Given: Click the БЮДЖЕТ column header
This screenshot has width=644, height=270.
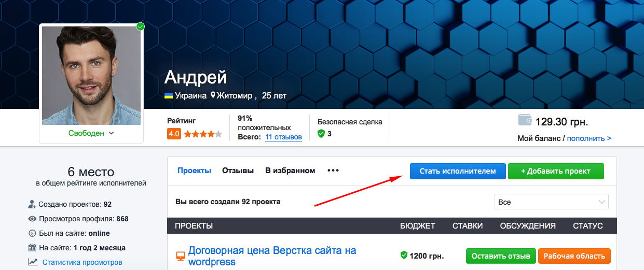Looking at the screenshot, I should coord(418,226).
